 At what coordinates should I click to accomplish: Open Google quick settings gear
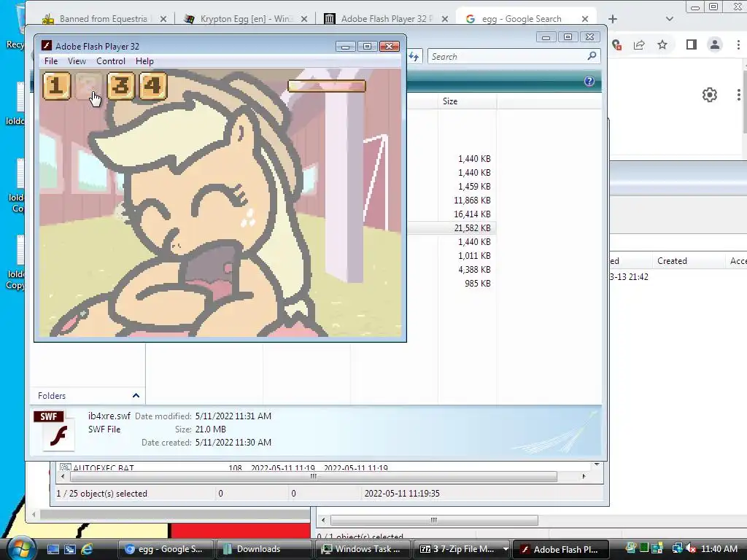point(710,95)
